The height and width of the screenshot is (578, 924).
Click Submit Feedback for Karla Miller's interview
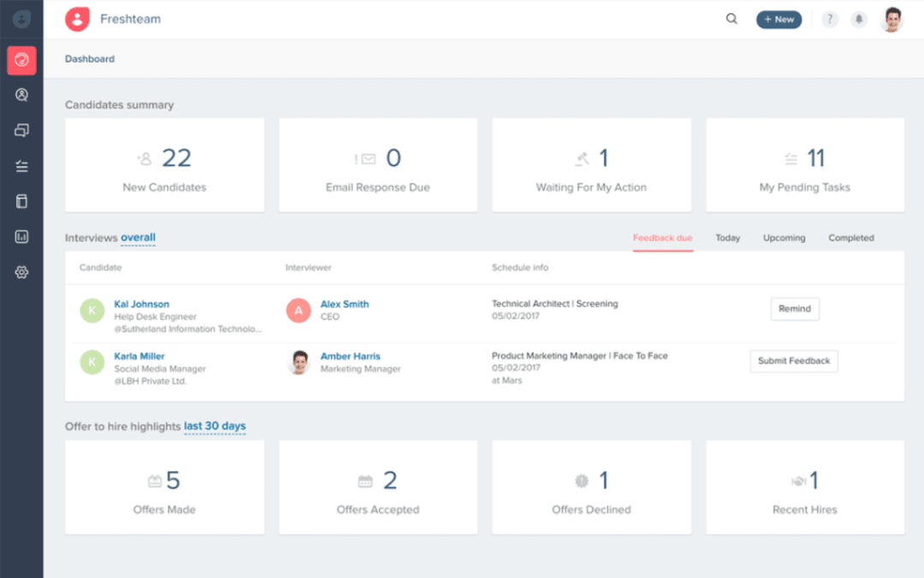point(794,361)
